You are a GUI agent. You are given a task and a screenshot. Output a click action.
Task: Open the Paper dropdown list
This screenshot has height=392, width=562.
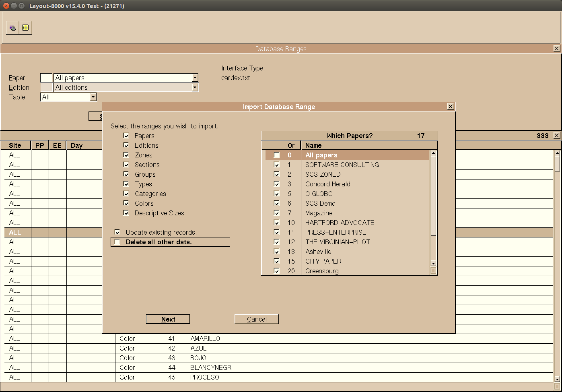[x=195, y=78]
